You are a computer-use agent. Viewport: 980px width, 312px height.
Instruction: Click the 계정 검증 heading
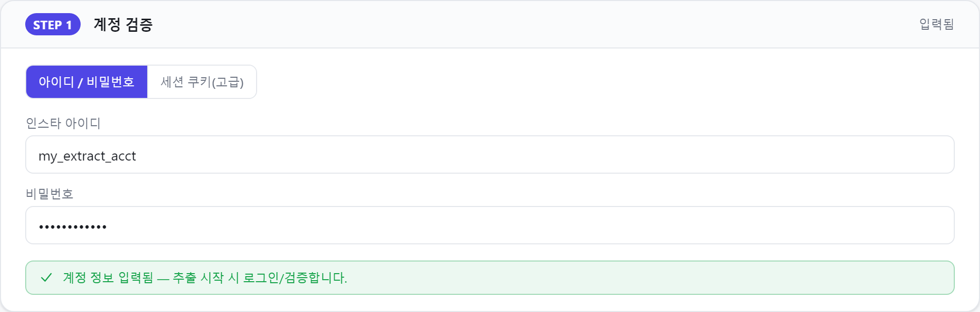123,24
